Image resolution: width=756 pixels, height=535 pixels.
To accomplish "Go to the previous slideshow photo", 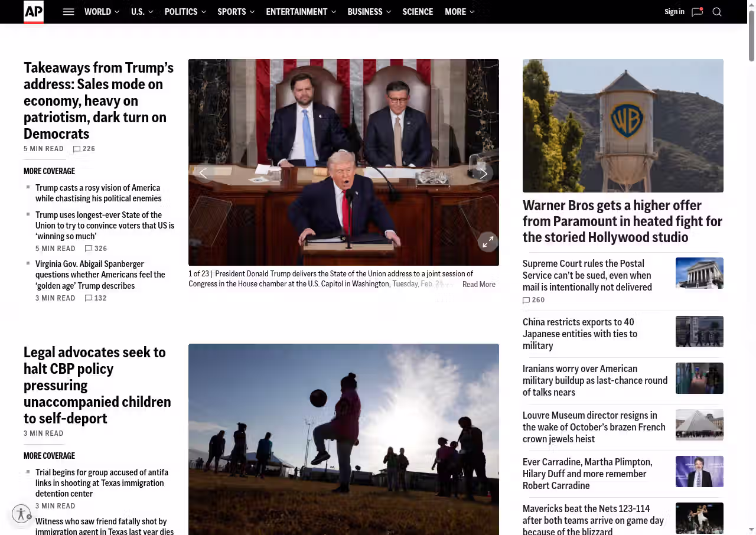I will point(203,174).
